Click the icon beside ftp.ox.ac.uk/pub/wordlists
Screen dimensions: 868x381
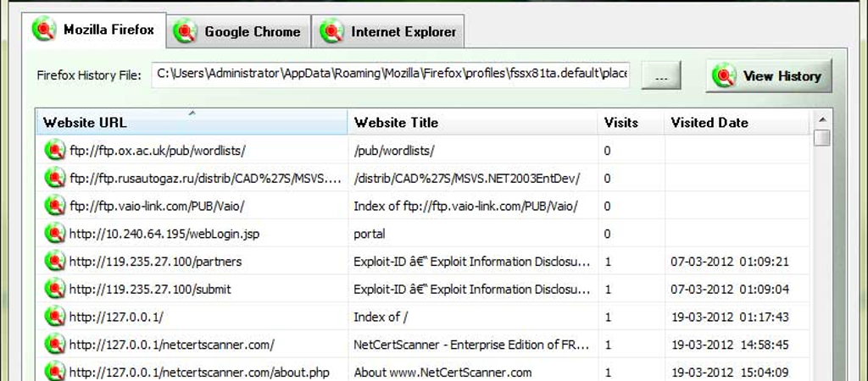point(55,150)
